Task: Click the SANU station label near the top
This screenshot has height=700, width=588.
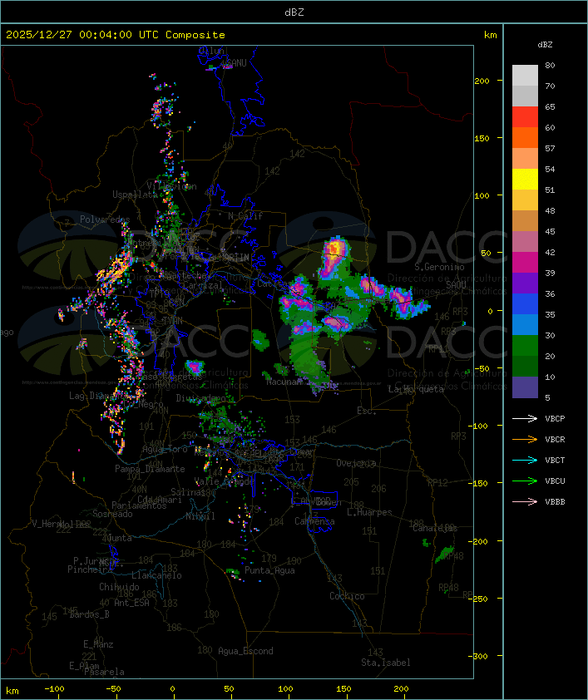Action: click(x=236, y=63)
